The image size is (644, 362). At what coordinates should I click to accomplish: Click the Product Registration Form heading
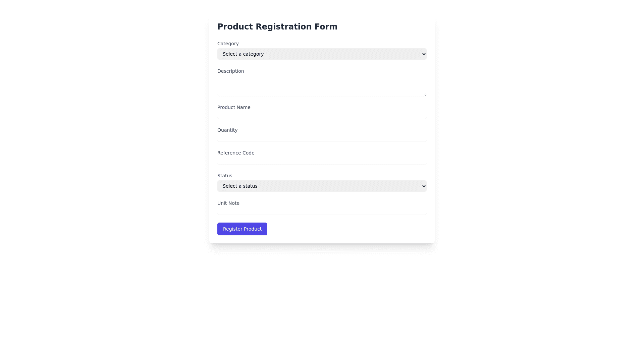click(277, 27)
